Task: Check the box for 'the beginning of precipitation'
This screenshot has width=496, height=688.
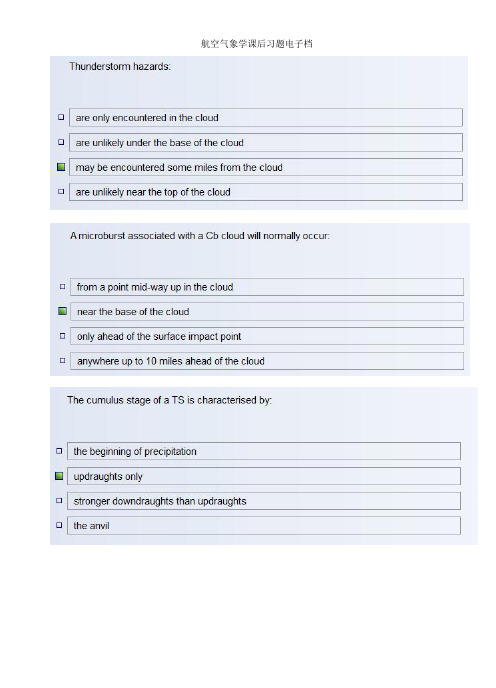Action: pos(59,451)
